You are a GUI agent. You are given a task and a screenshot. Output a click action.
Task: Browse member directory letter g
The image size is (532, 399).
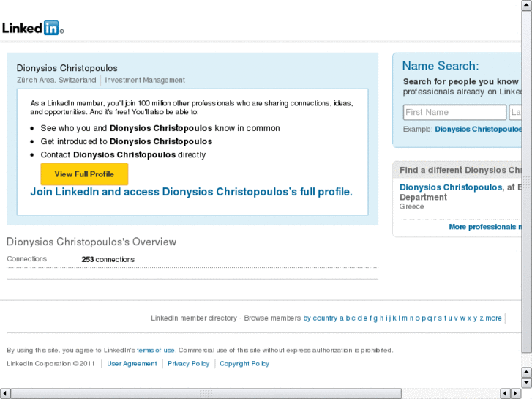[x=375, y=318]
